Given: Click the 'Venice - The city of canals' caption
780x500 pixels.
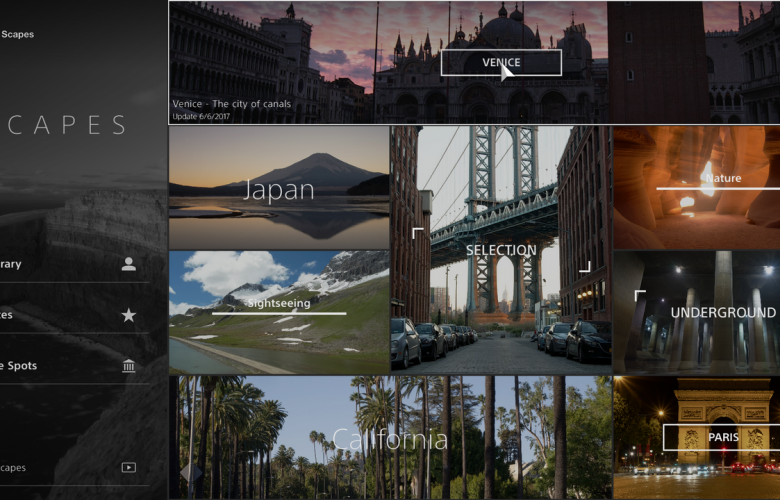Looking at the screenshot, I should 229,102.
